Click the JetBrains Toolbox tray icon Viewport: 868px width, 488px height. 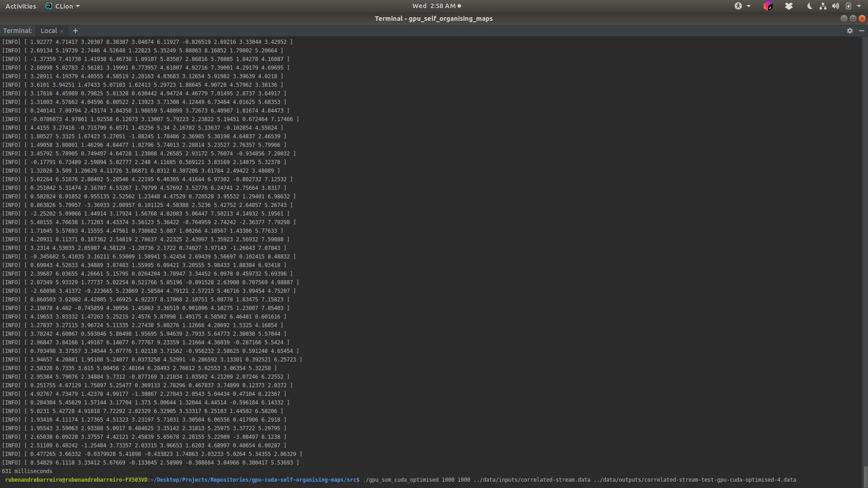coord(768,6)
